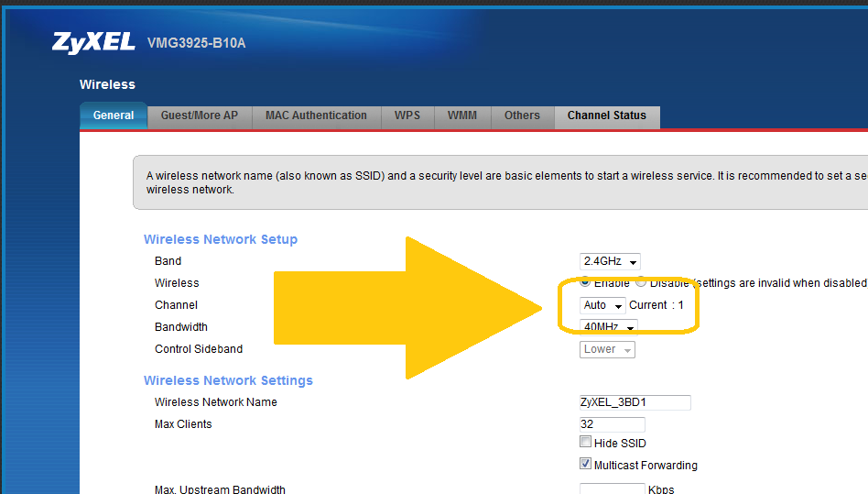Click the ZyXEL logo
Screen dimensions: 868x494
93,43
